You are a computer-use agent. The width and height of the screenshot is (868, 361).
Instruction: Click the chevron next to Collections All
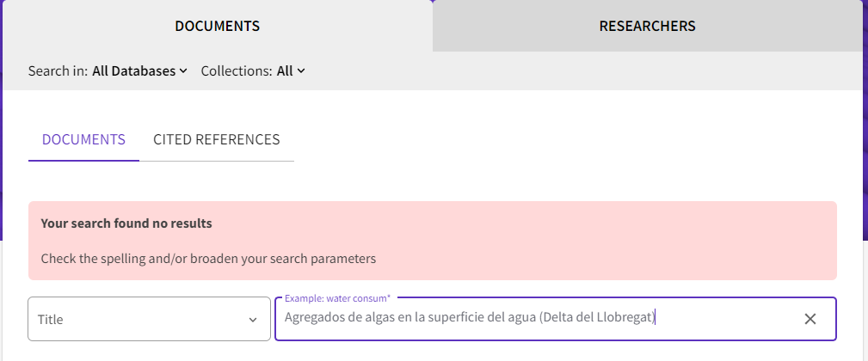301,71
